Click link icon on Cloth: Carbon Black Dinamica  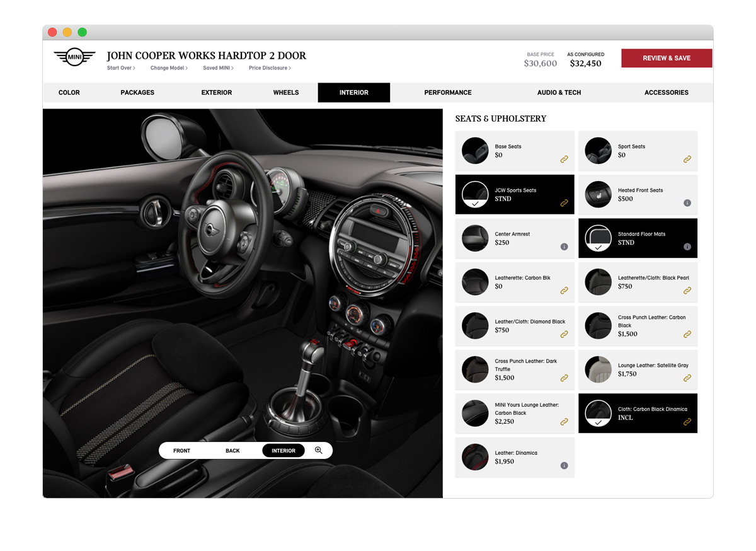point(687,422)
